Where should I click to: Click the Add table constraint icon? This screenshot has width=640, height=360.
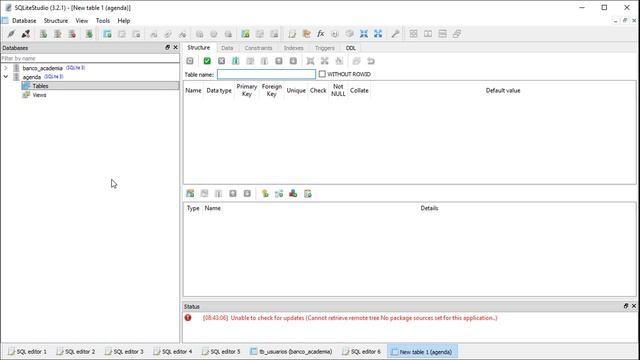tap(190, 193)
